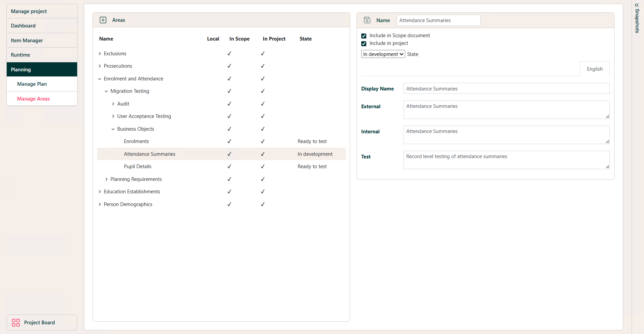The height and width of the screenshot is (334, 644).
Task: Uncheck Include in project checkbox
Action: coord(364,44)
